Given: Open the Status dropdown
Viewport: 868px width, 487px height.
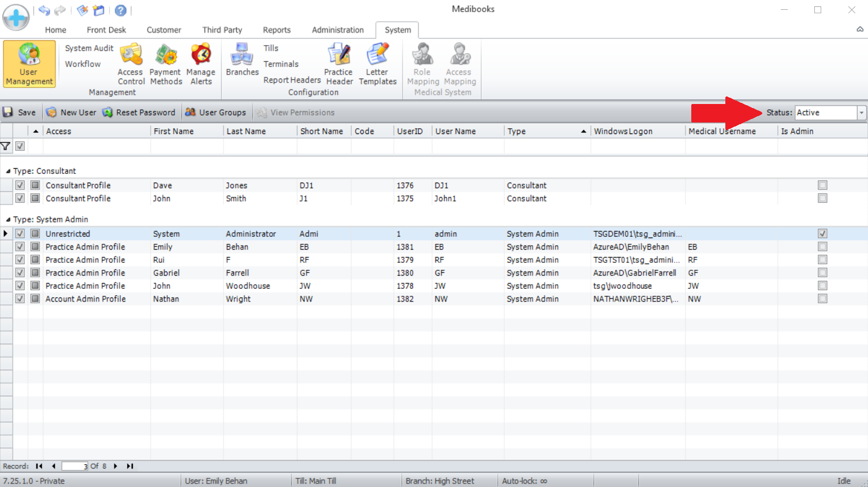Looking at the screenshot, I should (861, 113).
